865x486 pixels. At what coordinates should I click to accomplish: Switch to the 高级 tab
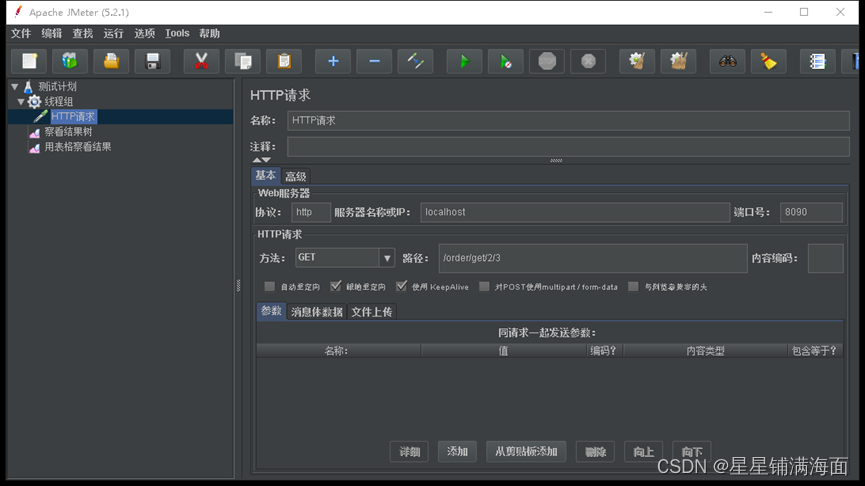tap(296, 177)
